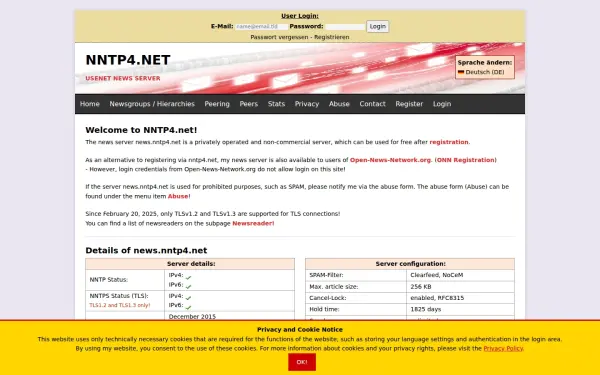
Task: Click the Server details: table header
Action: click(190, 264)
